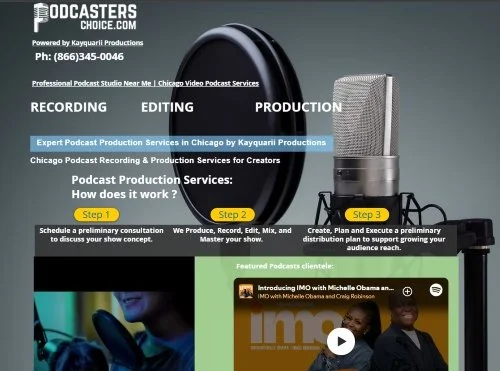Click the 'Chicago Podcast Recording & Production Services' heading
Image resolution: width=500 pixels, height=371 pixels.
[x=155, y=160]
